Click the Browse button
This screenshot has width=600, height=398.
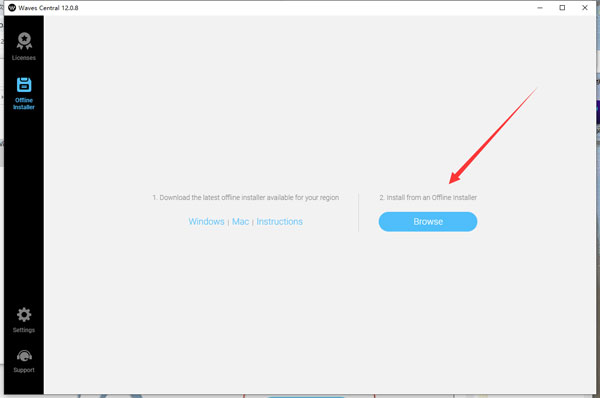pos(428,222)
